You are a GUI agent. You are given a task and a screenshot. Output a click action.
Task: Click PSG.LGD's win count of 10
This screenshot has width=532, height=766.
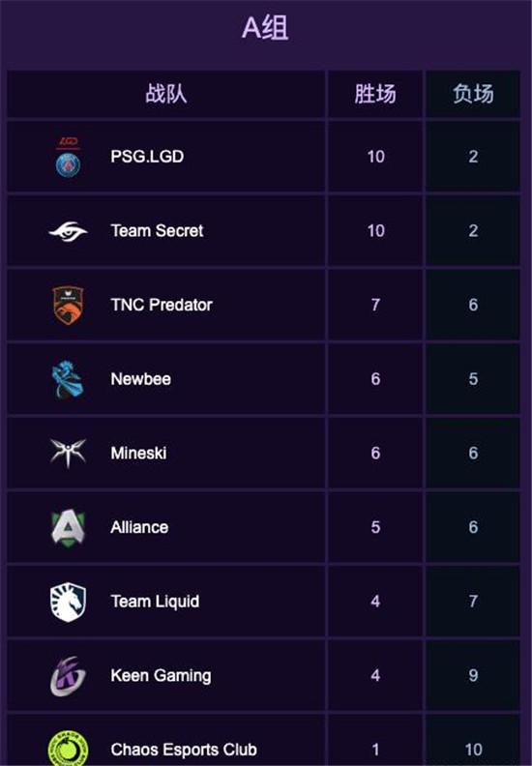(x=375, y=157)
